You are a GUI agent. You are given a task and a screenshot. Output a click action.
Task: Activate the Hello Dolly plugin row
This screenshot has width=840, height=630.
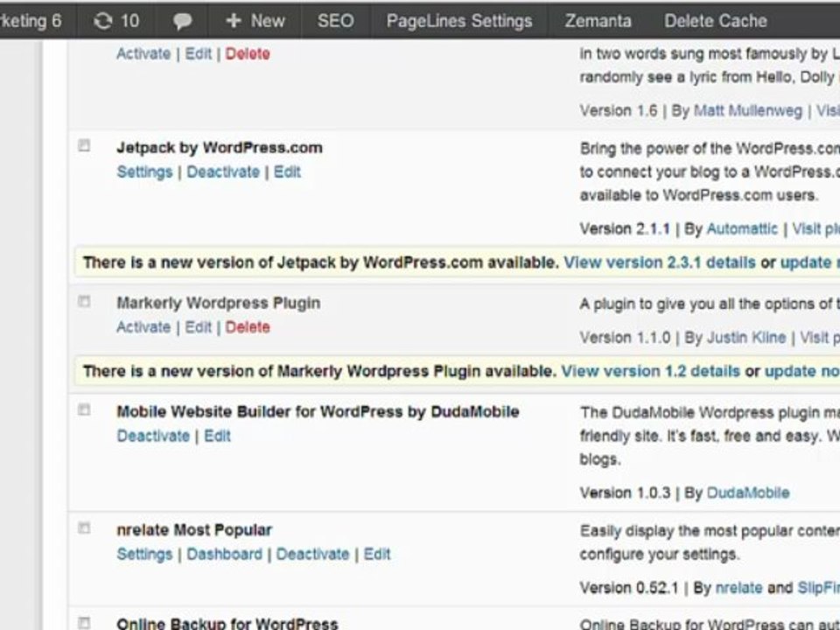coord(143,53)
